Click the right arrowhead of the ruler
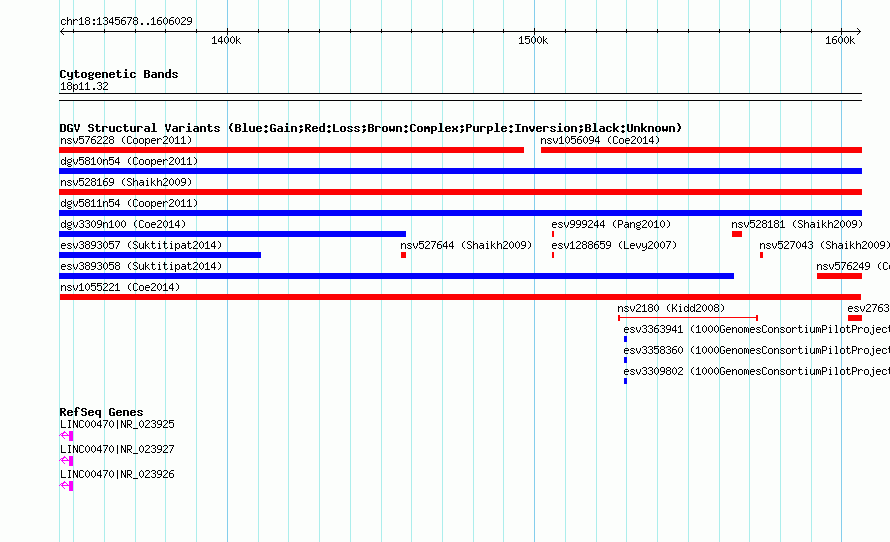The width and height of the screenshot is (890, 542). point(859,31)
